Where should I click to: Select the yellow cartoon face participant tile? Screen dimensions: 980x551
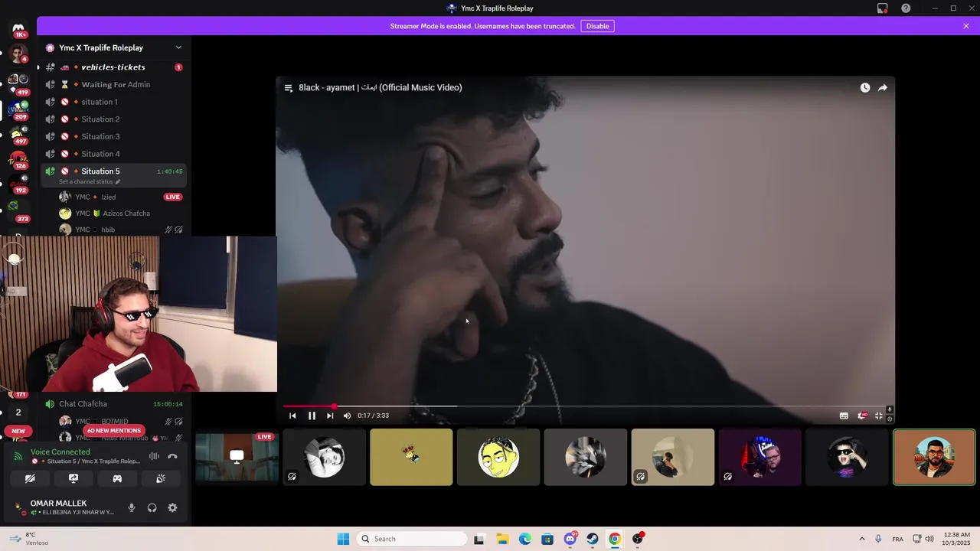coord(498,457)
